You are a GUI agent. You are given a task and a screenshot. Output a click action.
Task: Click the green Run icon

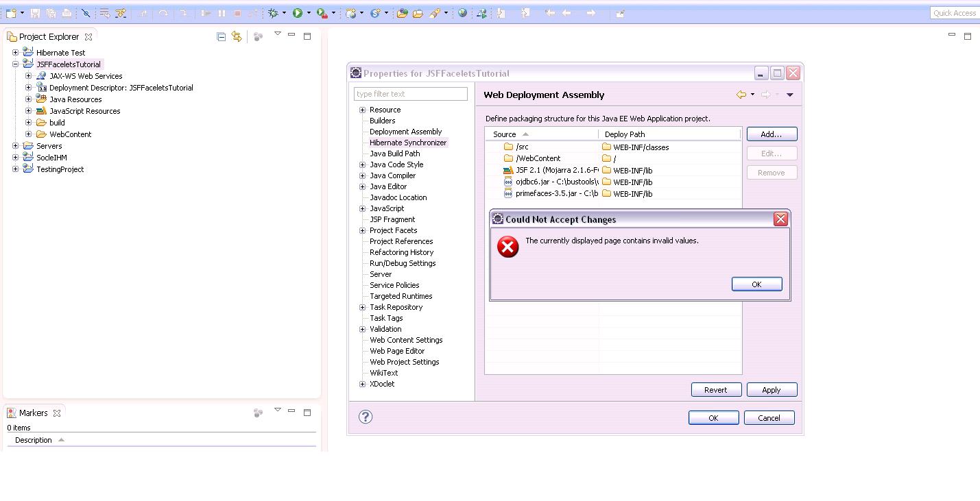pos(298,13)
